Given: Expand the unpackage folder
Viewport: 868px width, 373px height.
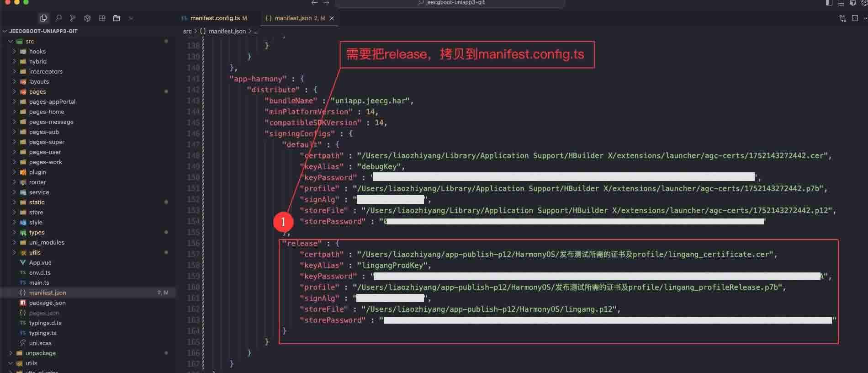Looking at the screenshot, I should tap(40, 353).
